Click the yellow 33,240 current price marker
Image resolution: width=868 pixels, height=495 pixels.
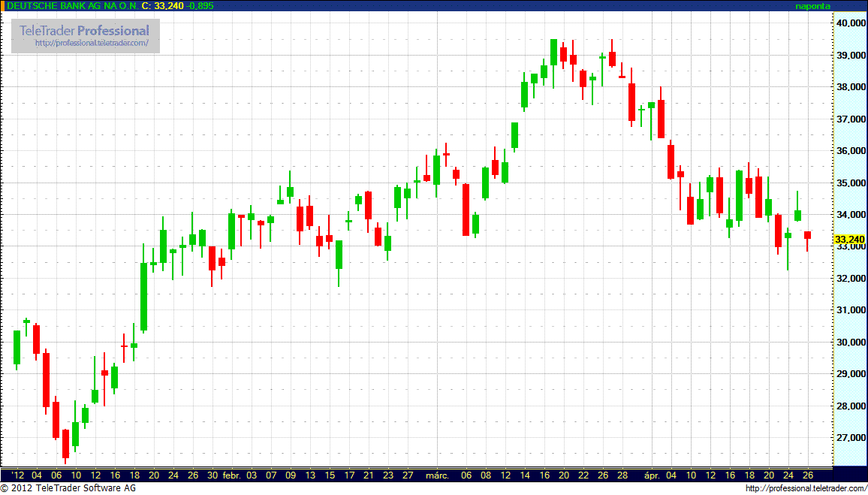pos(849,239)
